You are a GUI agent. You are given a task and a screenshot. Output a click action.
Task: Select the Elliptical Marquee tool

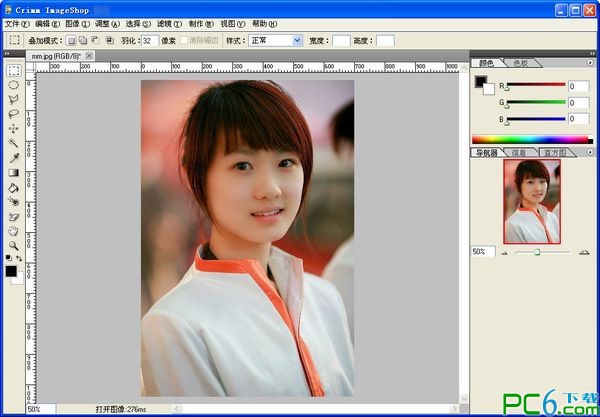(x=14, y=85)
